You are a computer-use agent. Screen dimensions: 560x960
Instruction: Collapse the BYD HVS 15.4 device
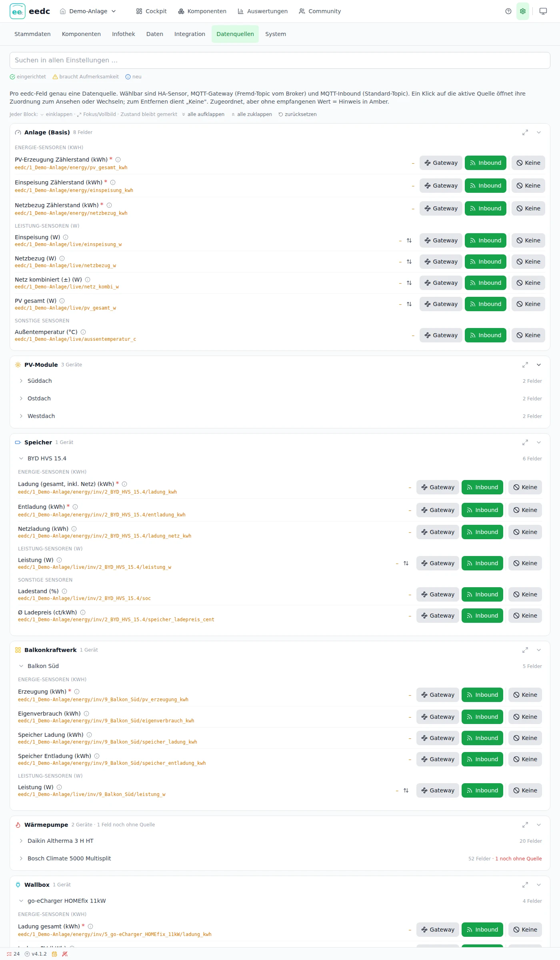(x=280, y=458)
